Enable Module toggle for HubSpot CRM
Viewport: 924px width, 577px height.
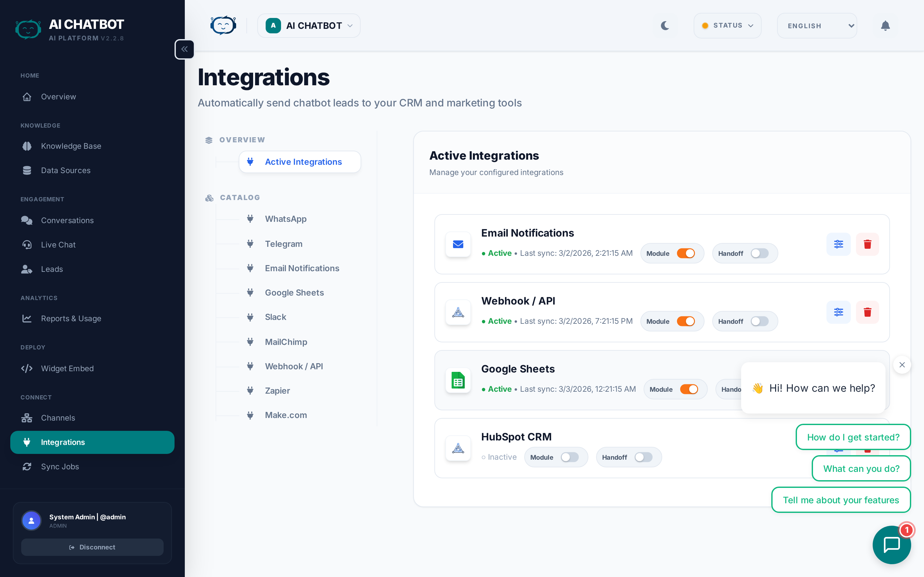569,457
